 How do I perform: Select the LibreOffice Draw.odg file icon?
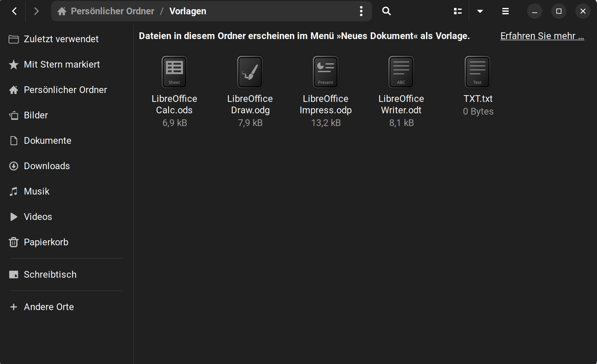[250, 72]
